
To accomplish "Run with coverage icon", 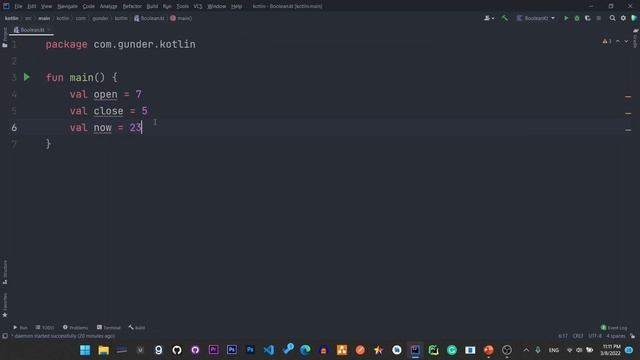I will point(588,18).
